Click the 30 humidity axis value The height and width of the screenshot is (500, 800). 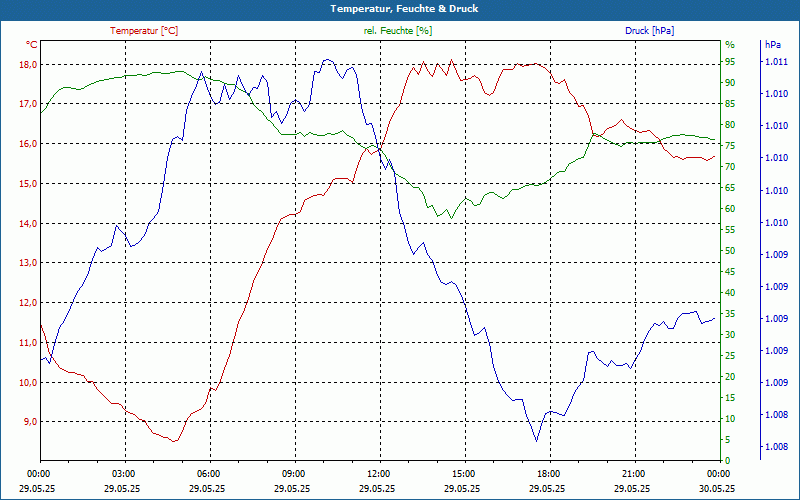730,334
